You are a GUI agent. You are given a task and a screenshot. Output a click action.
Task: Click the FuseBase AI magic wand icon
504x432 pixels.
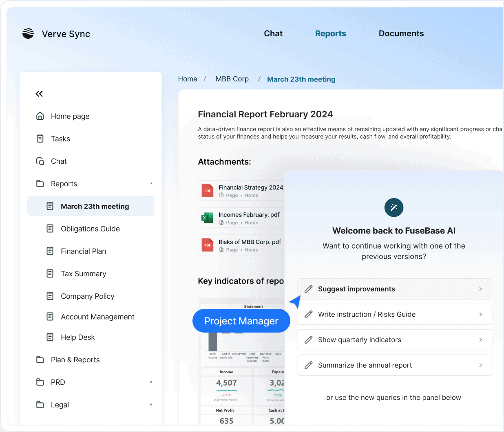[x=393, y=207]
